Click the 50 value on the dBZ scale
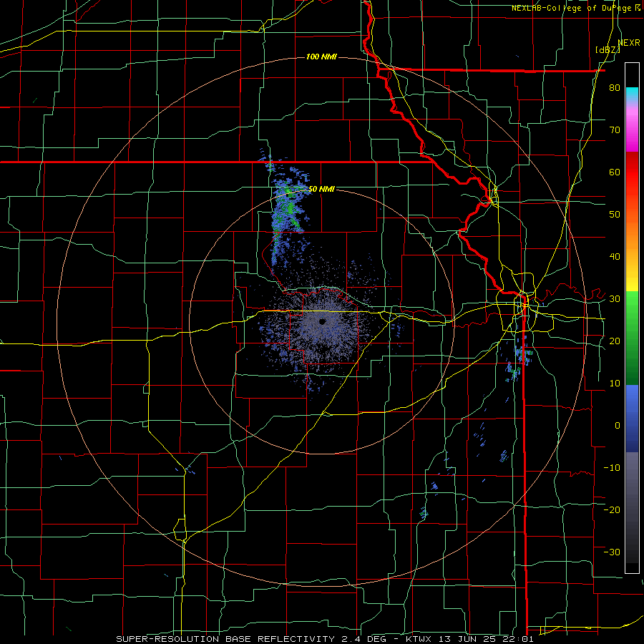The height and width of the screenshot is (644, 644). [x=615, y=215]
